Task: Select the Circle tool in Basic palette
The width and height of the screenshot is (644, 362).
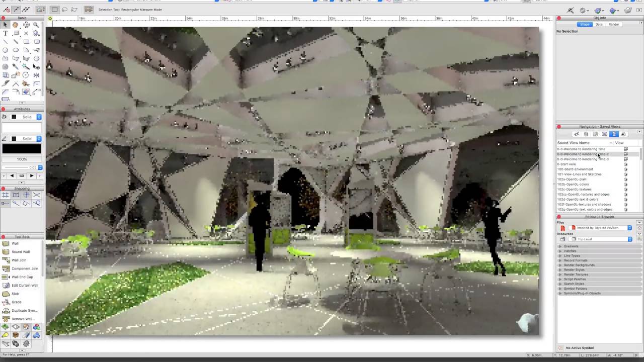Action: (x=5, y=50)
